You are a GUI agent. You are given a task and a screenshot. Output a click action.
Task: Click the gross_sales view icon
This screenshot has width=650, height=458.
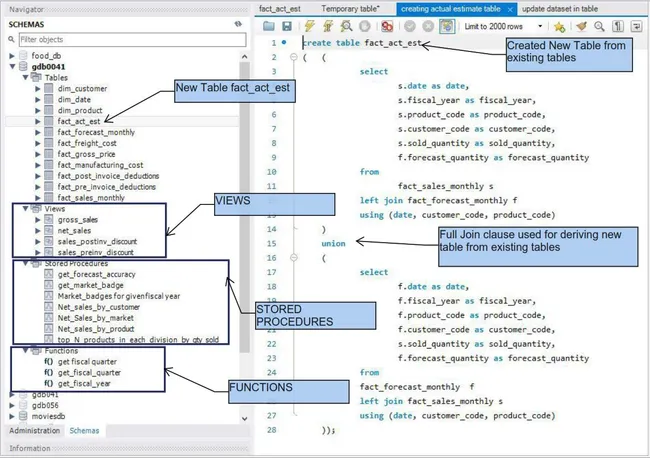pyautogui.click(x=49, y=220)
